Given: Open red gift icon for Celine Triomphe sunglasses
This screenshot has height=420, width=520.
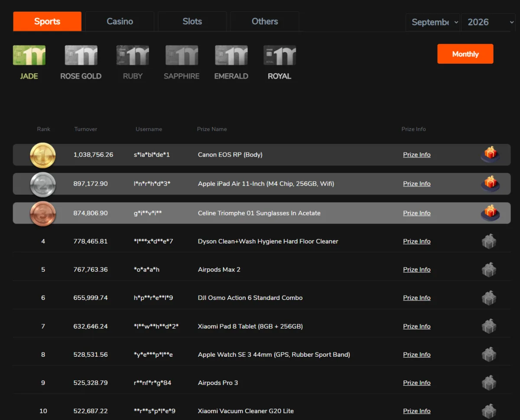Looking at the screenshot, I should pos(490,213).
